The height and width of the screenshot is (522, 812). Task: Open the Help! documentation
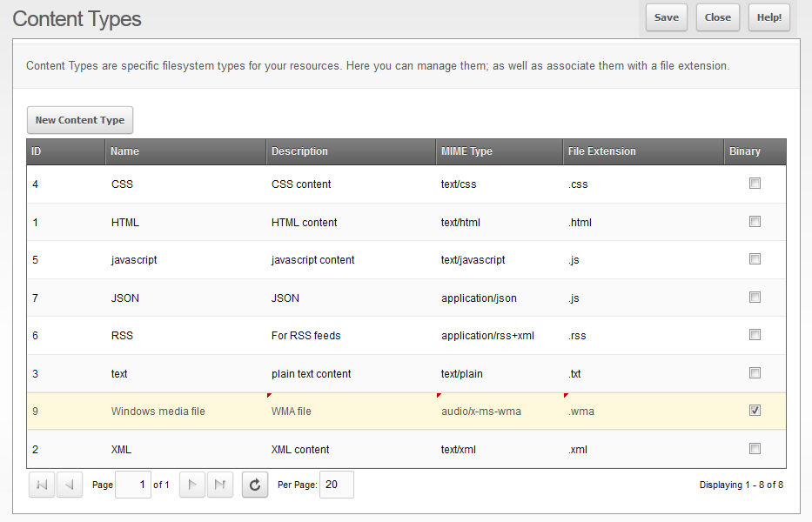[x=769, y=17]
